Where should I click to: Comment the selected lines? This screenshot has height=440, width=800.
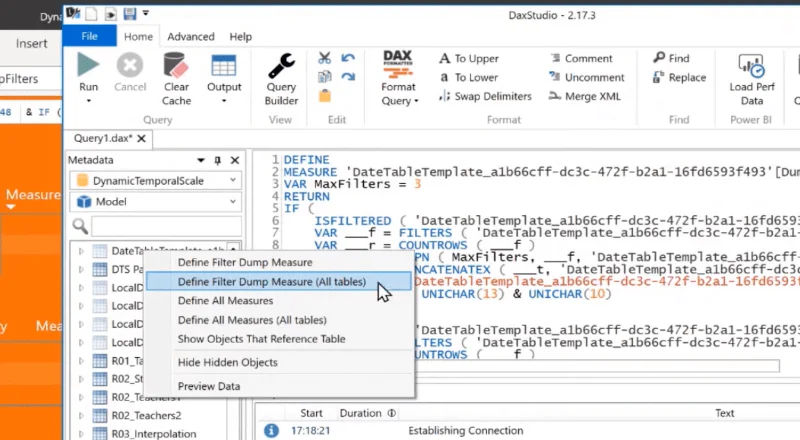pyautogui.click(x=581, y=59)
